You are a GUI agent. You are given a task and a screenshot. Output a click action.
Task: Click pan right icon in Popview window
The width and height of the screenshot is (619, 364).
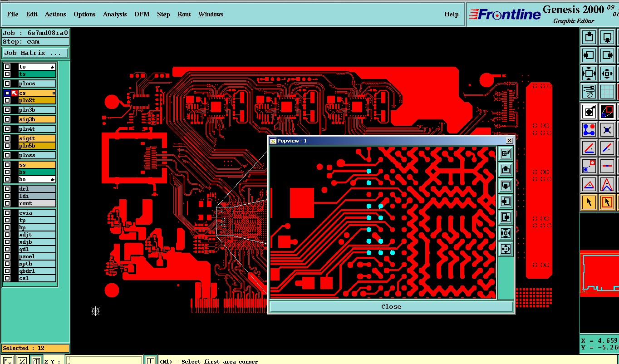click(x=506, y=217)
